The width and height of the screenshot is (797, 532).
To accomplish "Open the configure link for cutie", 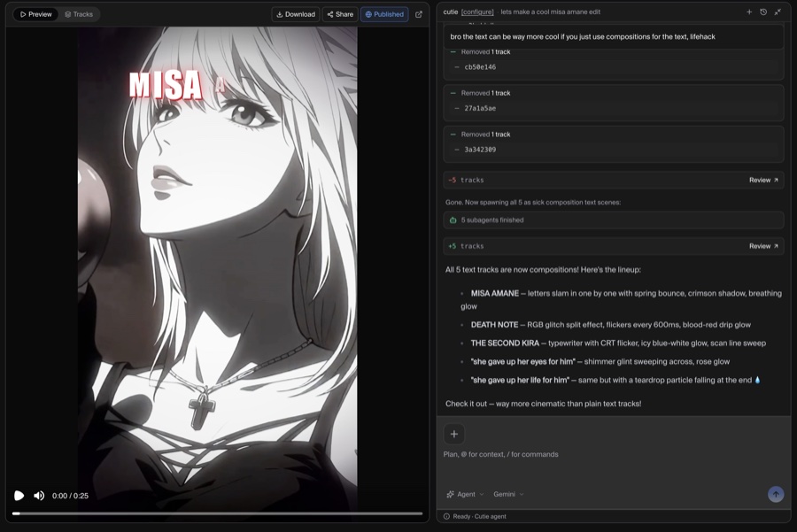I will pos(477,12).
